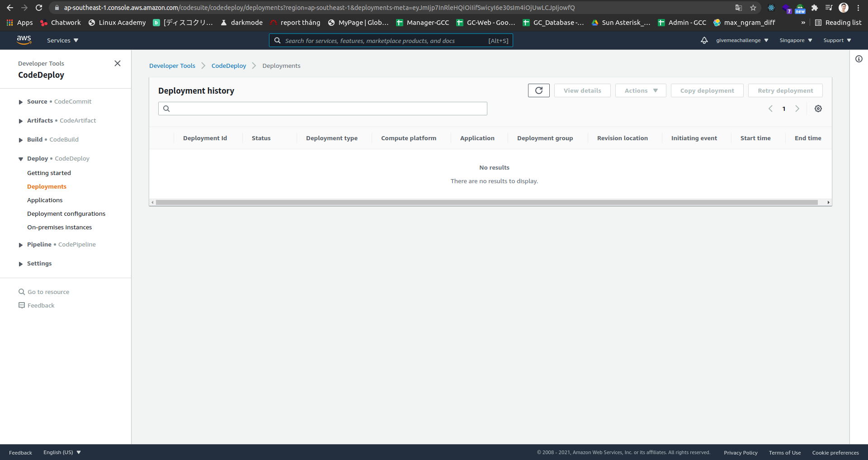868x460 pixels.
Task: Click the AWS home logo
Action: (x=24, y=40)
